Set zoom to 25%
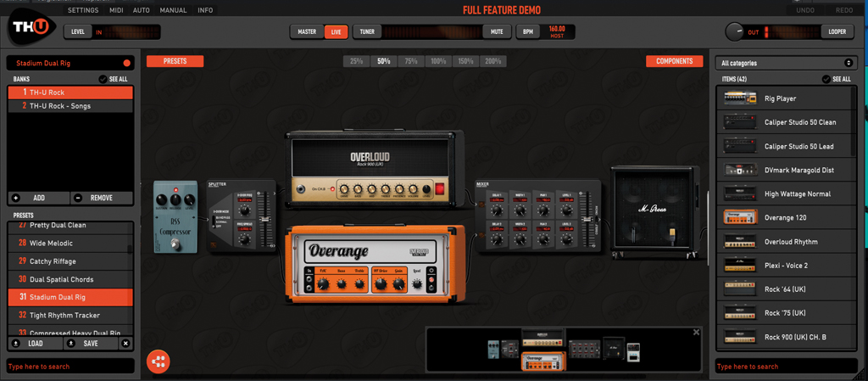 coord(357,61)
